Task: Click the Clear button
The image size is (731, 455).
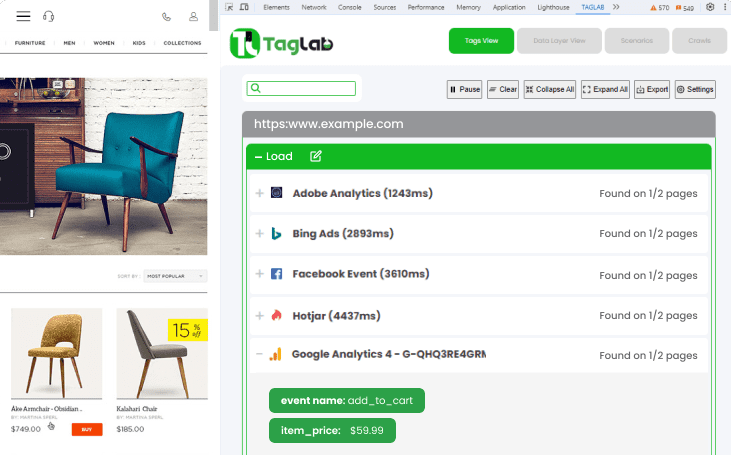Action: coord(503,89)
